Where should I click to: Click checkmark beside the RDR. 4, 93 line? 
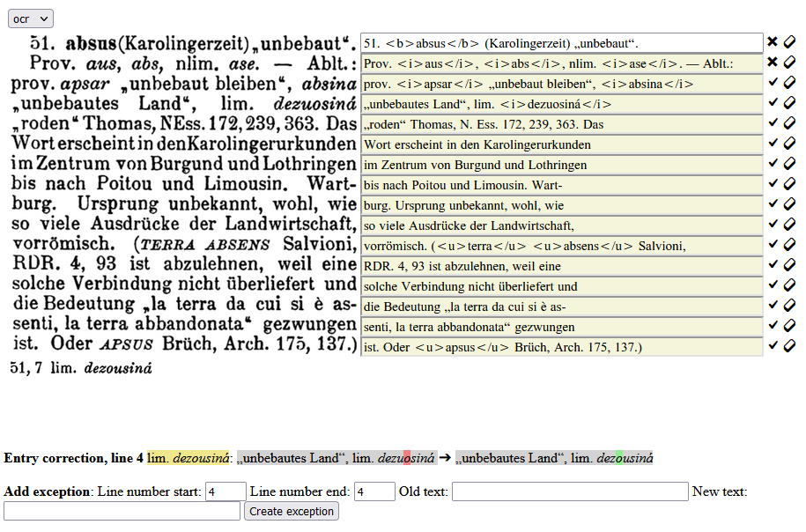click(773, 265)
